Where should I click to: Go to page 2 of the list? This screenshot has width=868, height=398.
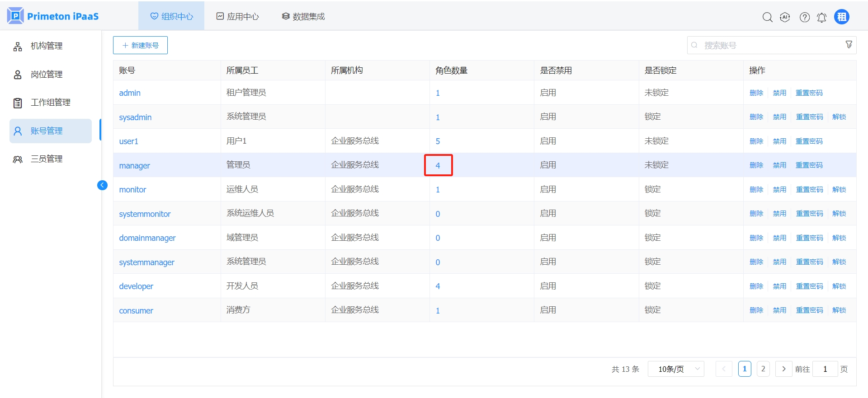pyautogui.click(x=763, y=369)
